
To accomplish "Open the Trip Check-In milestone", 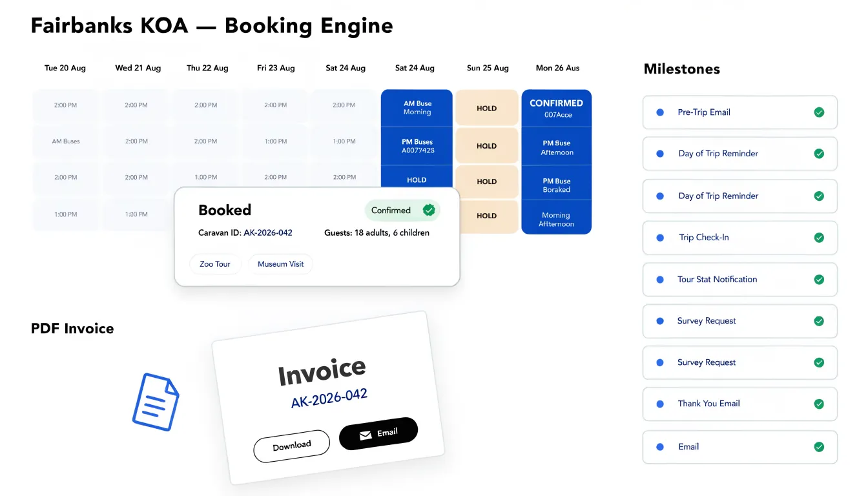I will coord(740,238).
